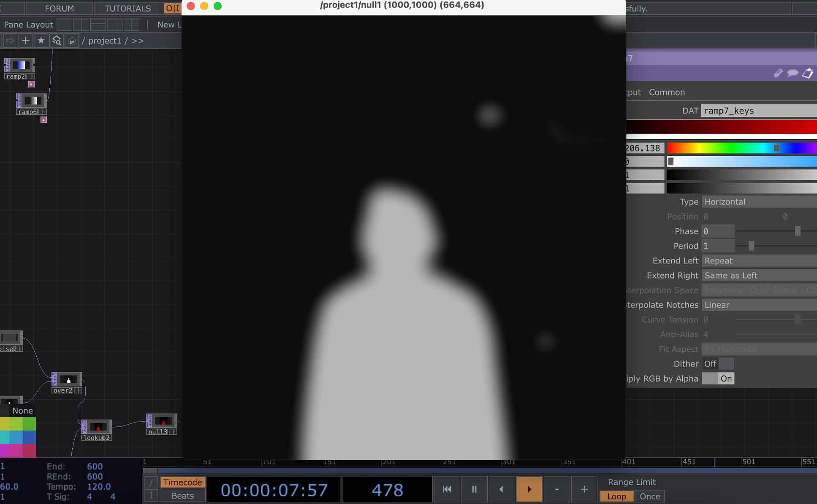
Task: Pause the timeline playback
Action: [474, 489]
